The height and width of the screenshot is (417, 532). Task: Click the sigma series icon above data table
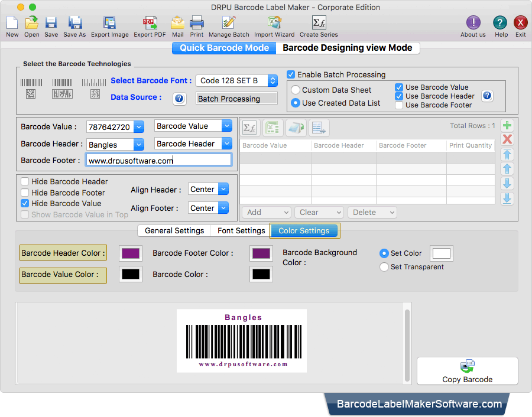(249, 128)
